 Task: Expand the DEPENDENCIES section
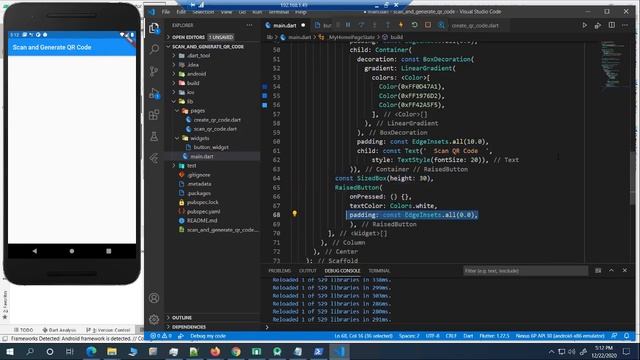click(189, 327)
